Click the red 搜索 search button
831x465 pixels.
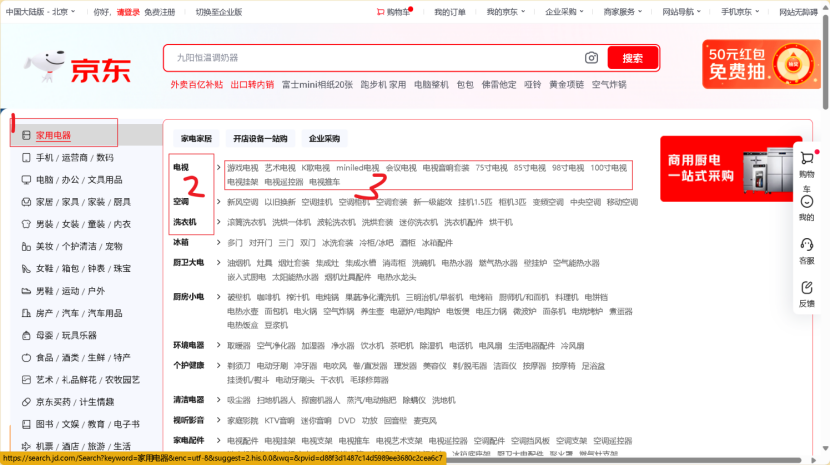point(633,58)
